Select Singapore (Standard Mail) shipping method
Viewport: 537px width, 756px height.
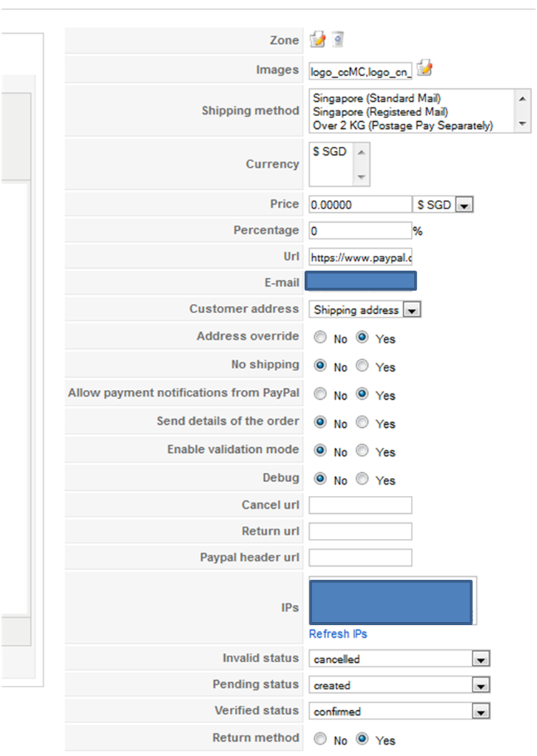pos(377,98)
